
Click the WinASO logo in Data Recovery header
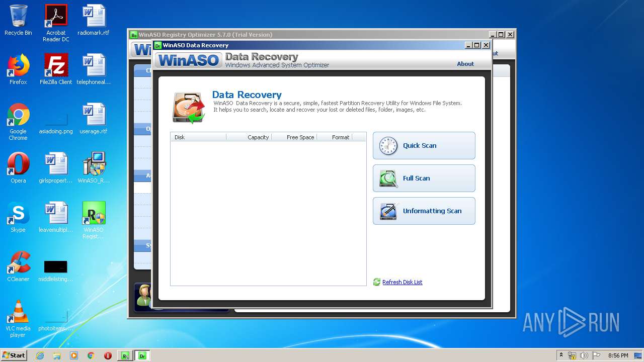pyautogui.click(x=188, y=60)
